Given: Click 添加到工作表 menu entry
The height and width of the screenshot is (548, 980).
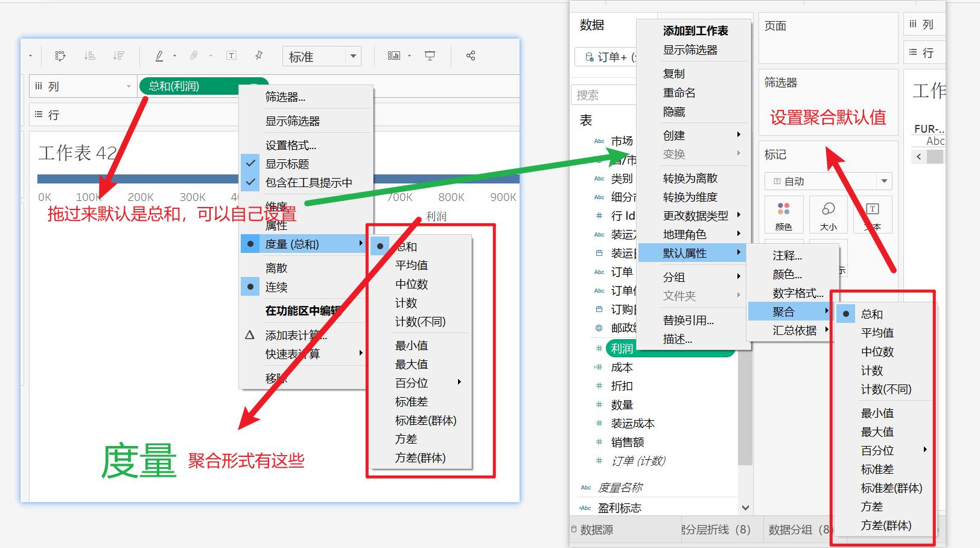Looking at the screenshot, I should click(694, 31).
